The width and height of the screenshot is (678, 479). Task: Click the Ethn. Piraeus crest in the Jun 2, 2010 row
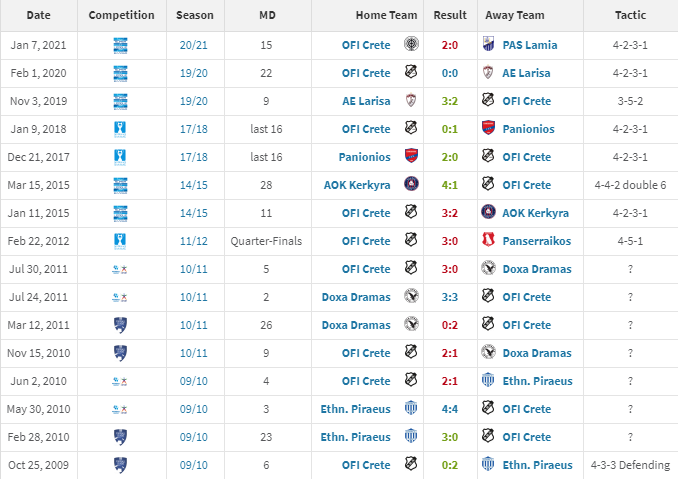tap(488, 380)
